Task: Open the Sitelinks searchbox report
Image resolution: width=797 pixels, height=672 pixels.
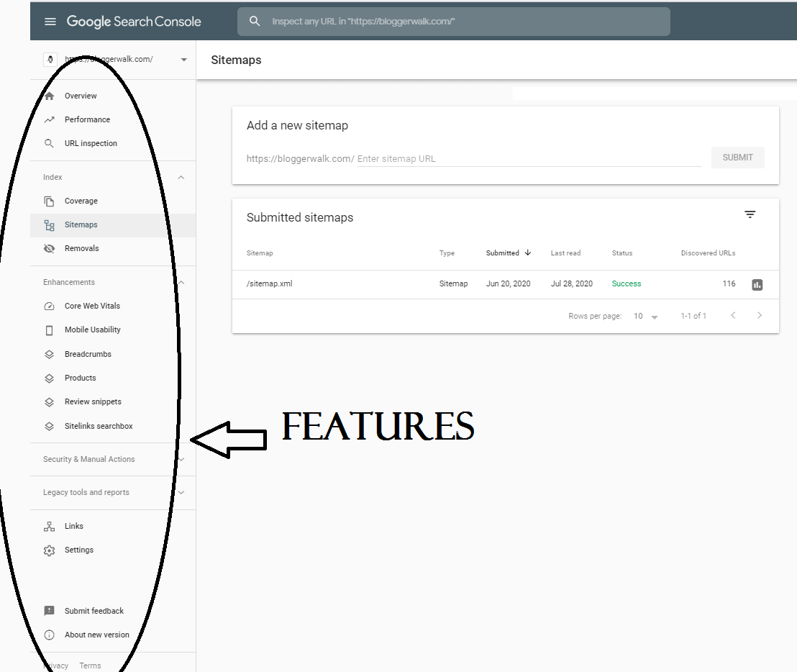Action: (x=99, y=426)
